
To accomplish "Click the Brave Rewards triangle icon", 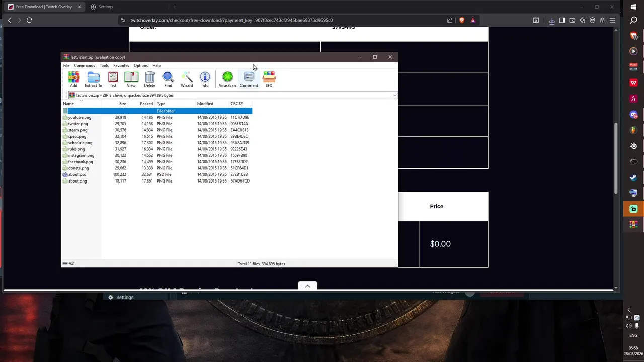I will tap(473, 20).
